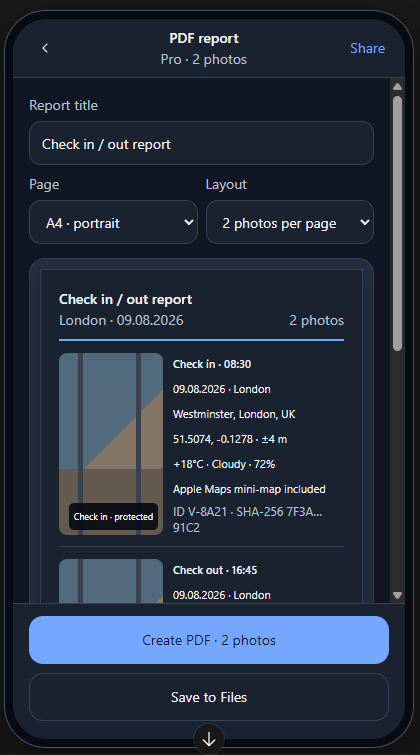Click the scrollbar down arrow
The height and width of the screenshot is (755, 420).
click(x=397, y=595)
